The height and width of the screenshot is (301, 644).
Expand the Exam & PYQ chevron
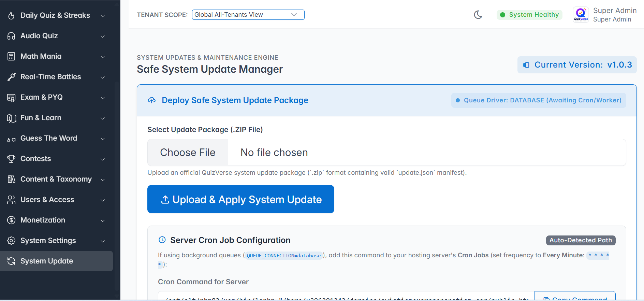103,98
